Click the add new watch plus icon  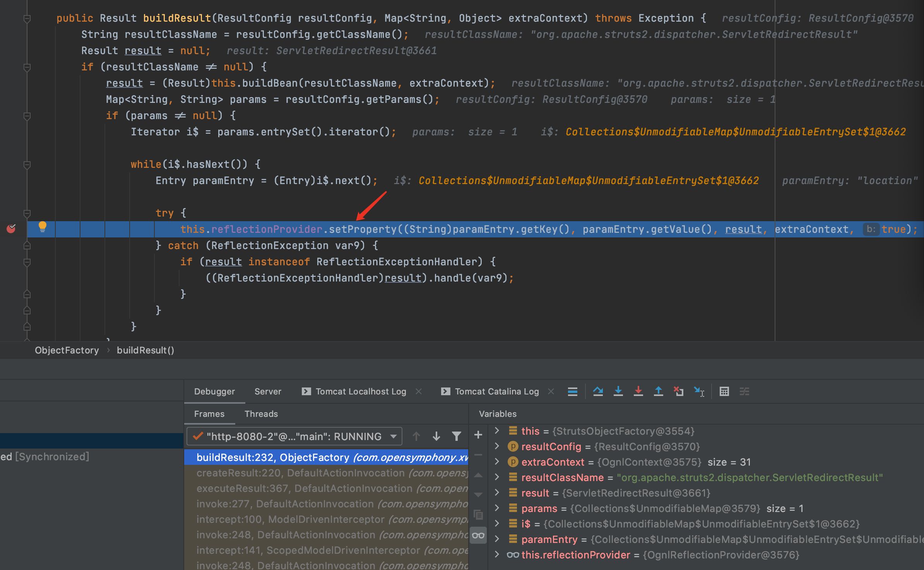click(x=478, y=435)
